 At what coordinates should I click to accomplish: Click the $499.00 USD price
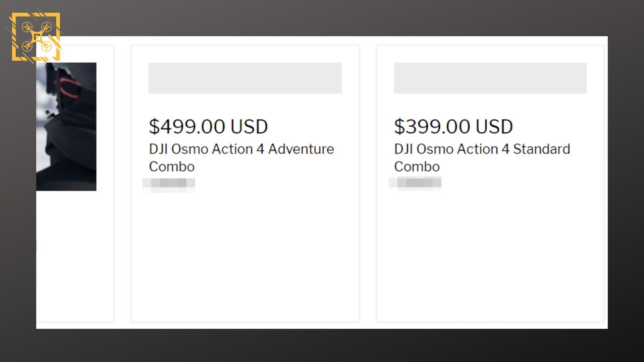208,126
